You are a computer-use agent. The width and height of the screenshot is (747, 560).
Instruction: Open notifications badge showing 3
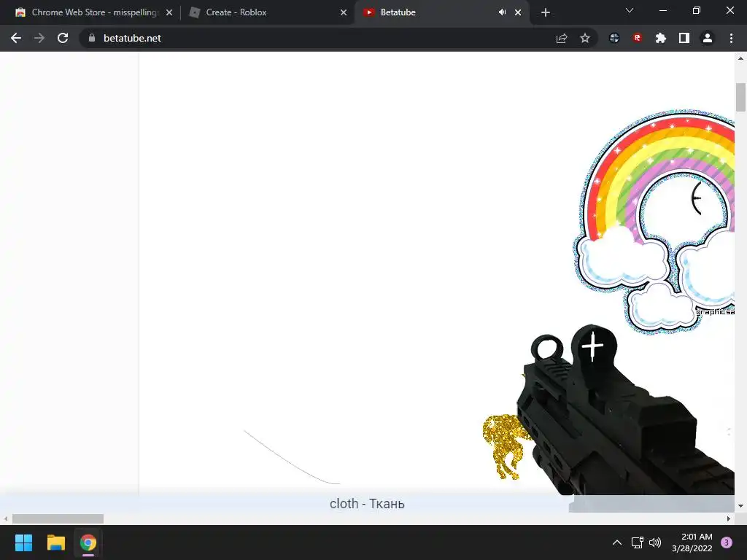727,542
